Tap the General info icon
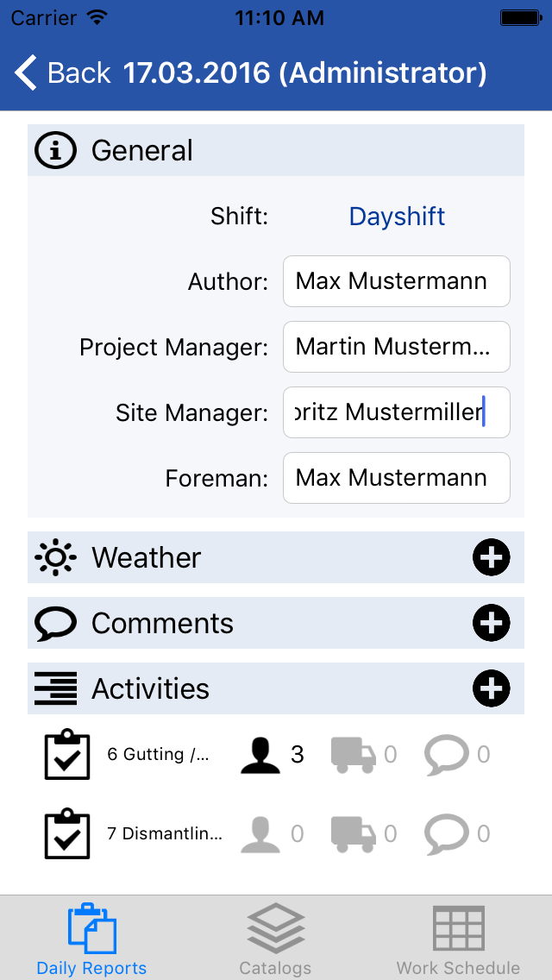The image size is (552, 980). click(55, 150)
